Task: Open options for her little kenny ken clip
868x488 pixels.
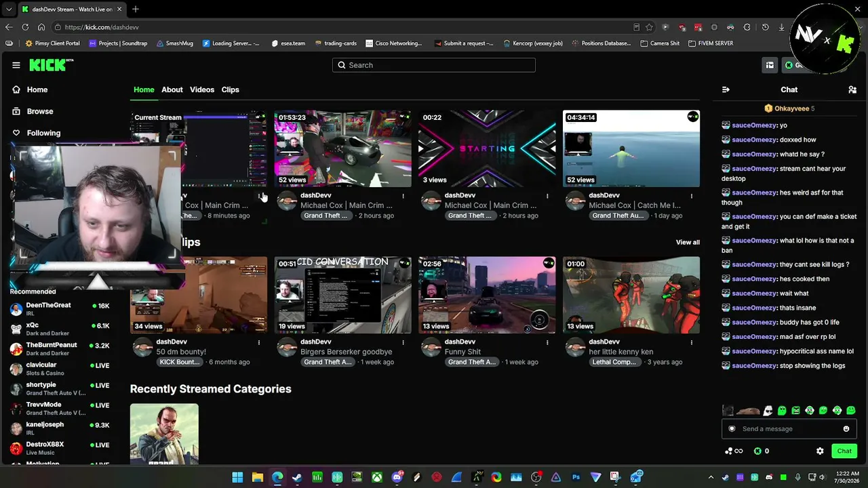Action: tap(692, 342)
